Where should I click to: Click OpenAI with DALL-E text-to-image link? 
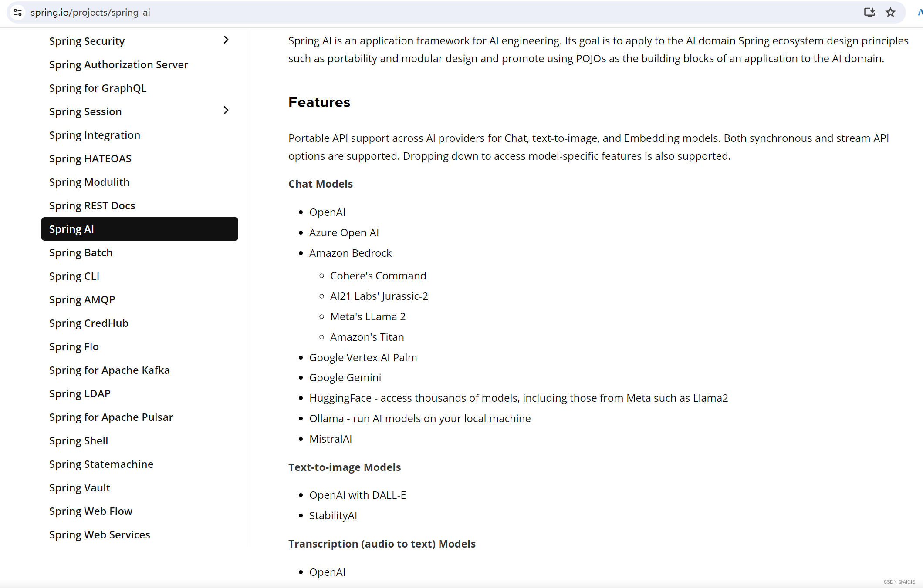point(358,495)
